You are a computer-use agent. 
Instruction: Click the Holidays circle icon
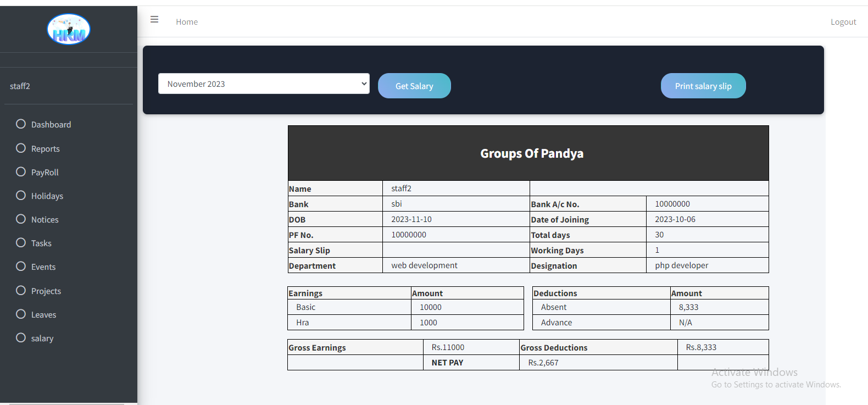click(x=21, y=195)
